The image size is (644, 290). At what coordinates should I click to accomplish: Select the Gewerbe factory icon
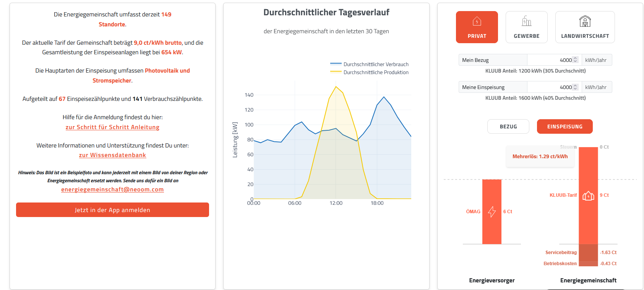526,21
